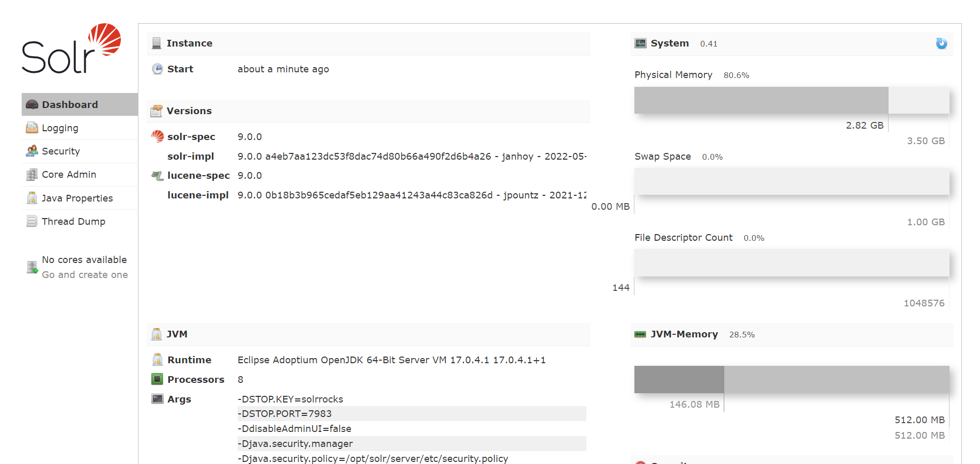Image resolution: width=980 pixels, height=464 pixels.
Task: Click the JVM header jar icon
Action: point(157,334)
